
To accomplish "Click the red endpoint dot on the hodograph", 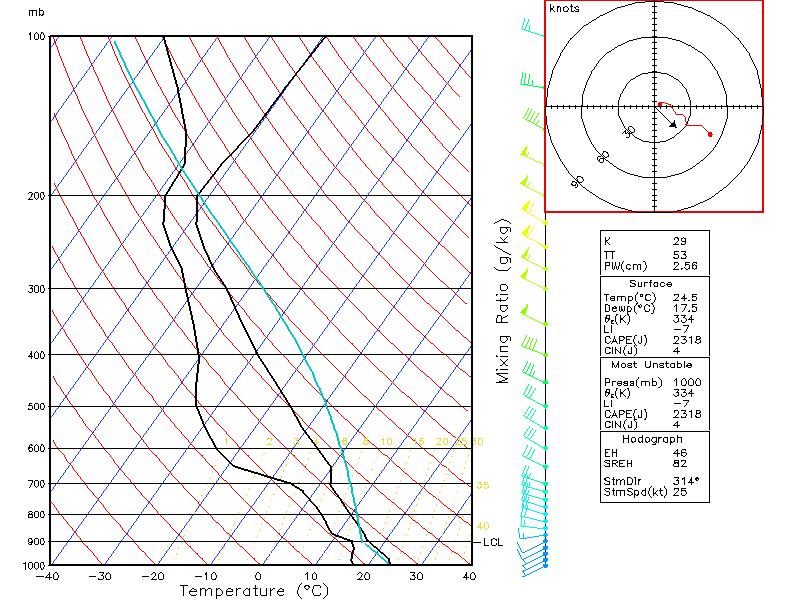I will click(710, 133).
